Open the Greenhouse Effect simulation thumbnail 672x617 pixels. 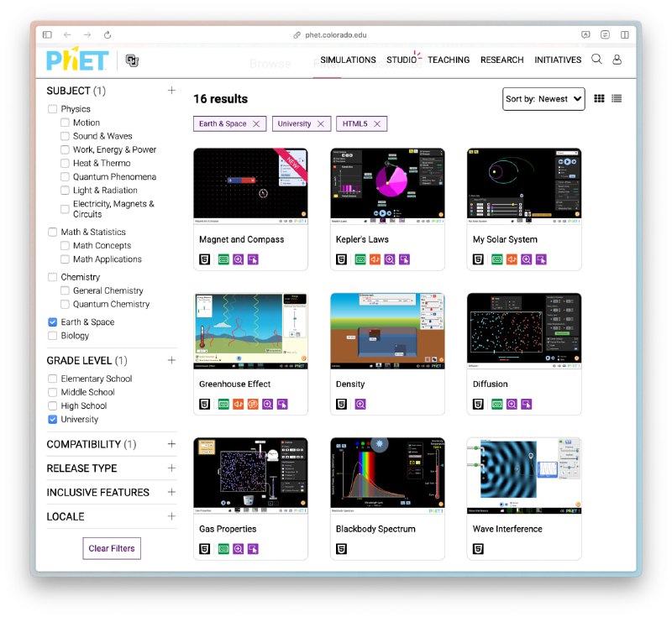[250, 331]
